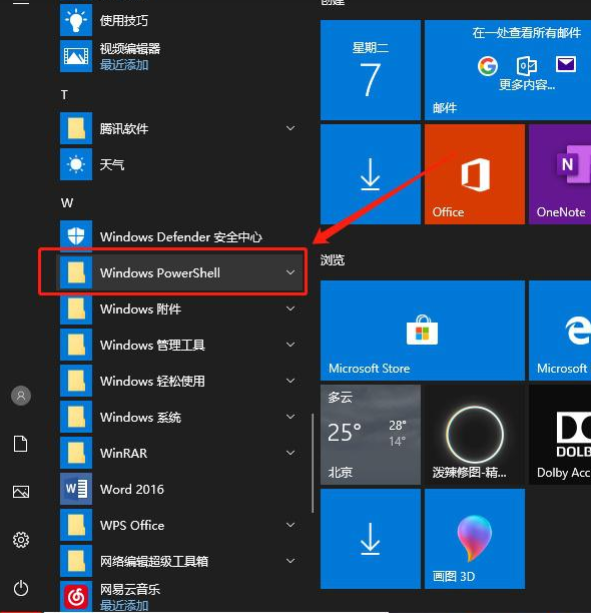This screenshot has width=591, height=613.
Task: Click the user account avatar
Action: (x=21, y=396)
